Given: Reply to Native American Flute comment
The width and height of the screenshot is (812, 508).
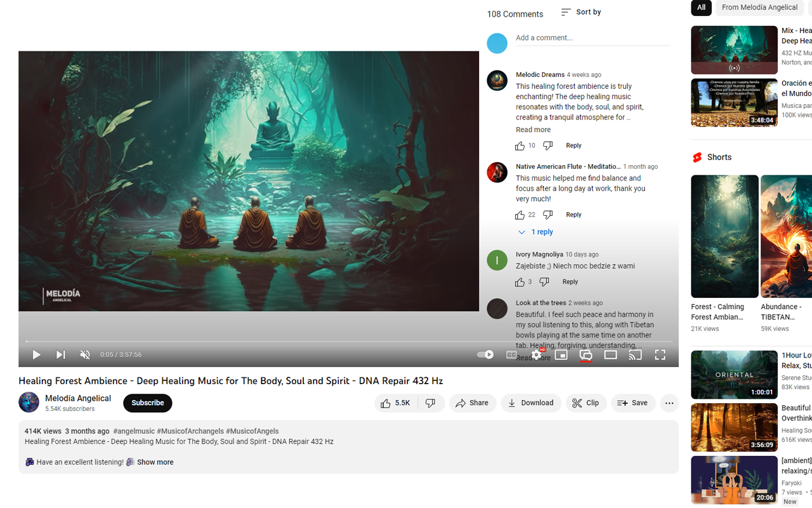Looking at the screenshot, I should pyautogui.click(x=573, y=215).
